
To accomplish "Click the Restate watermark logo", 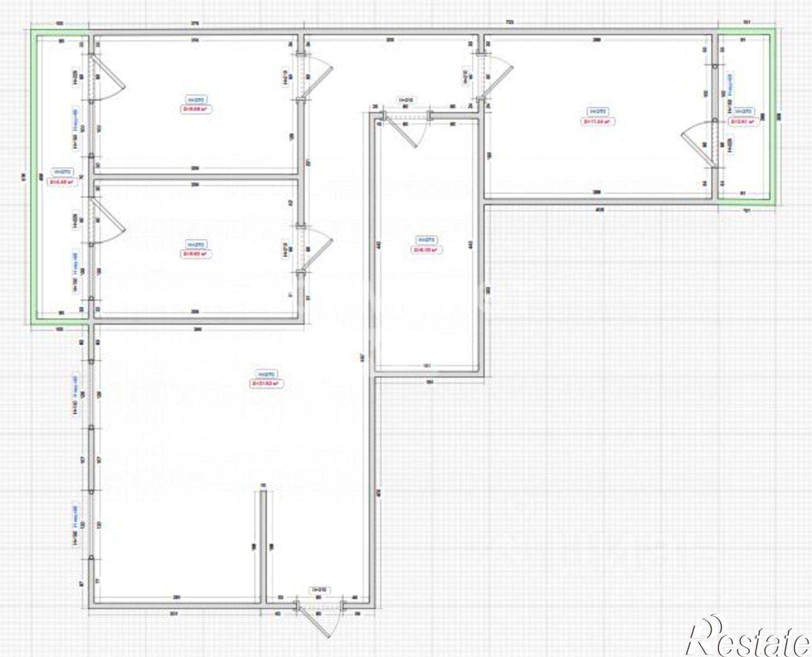I will coord(749,639).
